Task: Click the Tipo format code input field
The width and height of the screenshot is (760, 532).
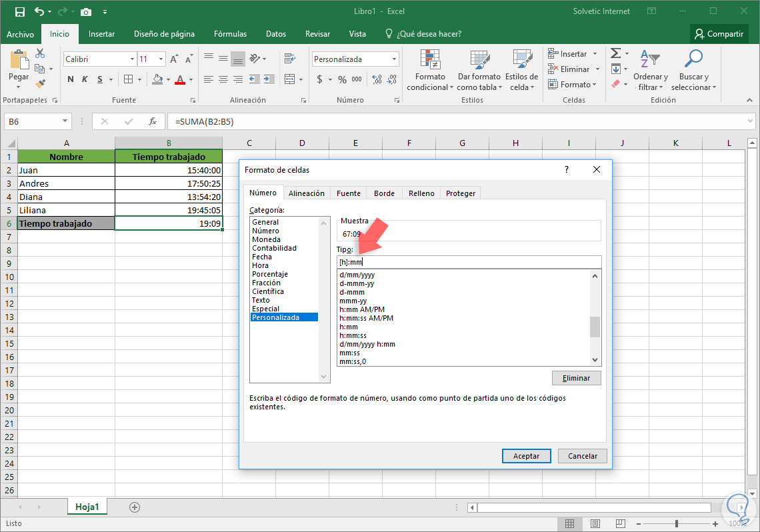Action: pos(469,262)
